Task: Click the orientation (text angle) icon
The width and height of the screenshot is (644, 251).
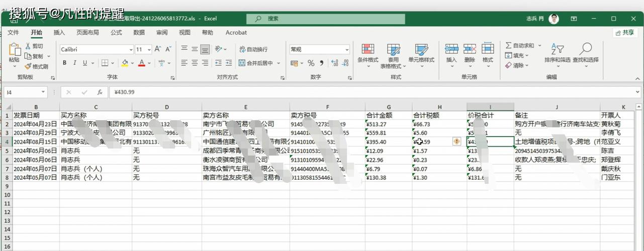Action: [x=218, y=49]
